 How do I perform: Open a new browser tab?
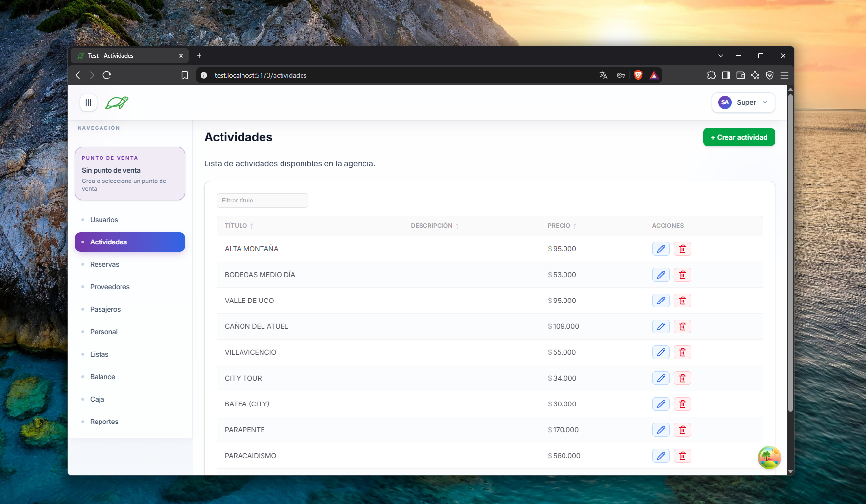pyautogui.click(x=199, y=56)
